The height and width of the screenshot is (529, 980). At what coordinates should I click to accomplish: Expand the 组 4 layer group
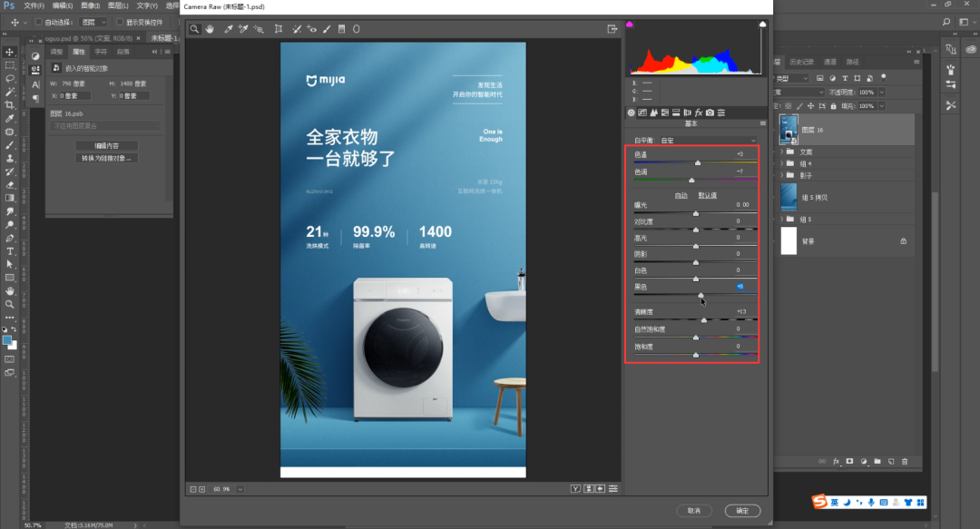click(781, 164)
